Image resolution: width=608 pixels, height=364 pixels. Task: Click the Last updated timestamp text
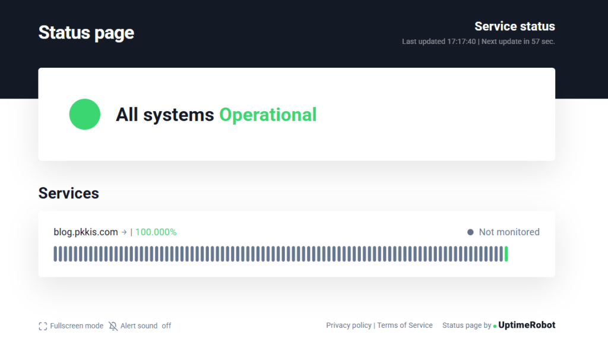coord(439,42)
